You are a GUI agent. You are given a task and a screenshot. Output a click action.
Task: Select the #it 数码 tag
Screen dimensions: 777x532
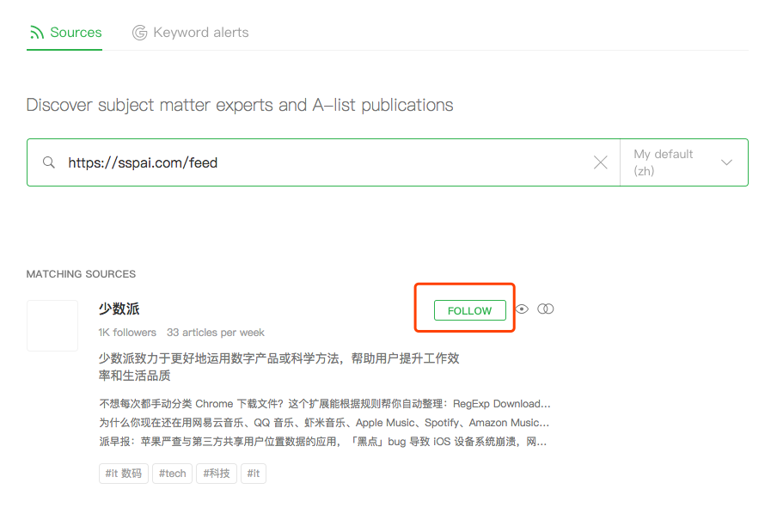124,474
